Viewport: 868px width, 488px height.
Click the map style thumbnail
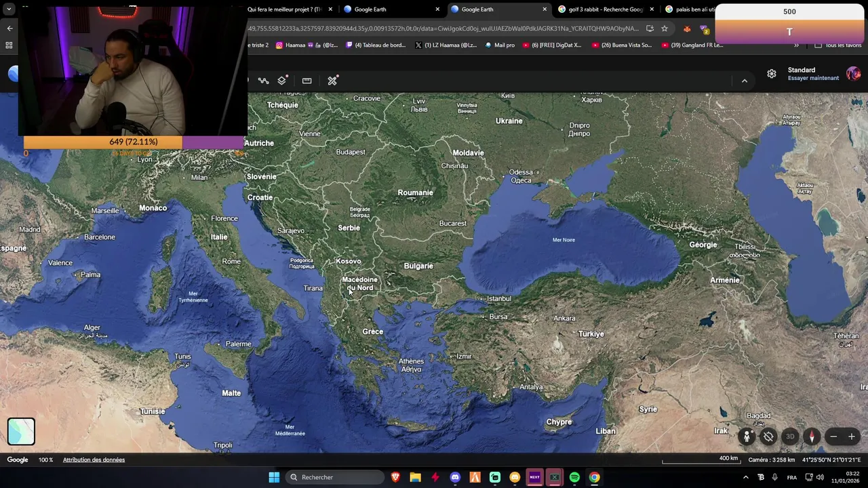click(x=21, y=431)
